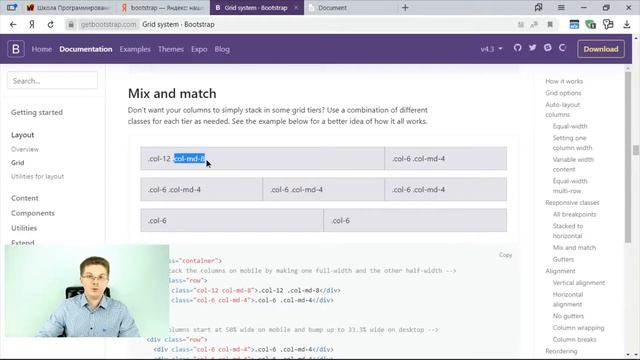Open the browser hamburger menu icon
This screenshot has width=640, height=360.
pos(561,8)
